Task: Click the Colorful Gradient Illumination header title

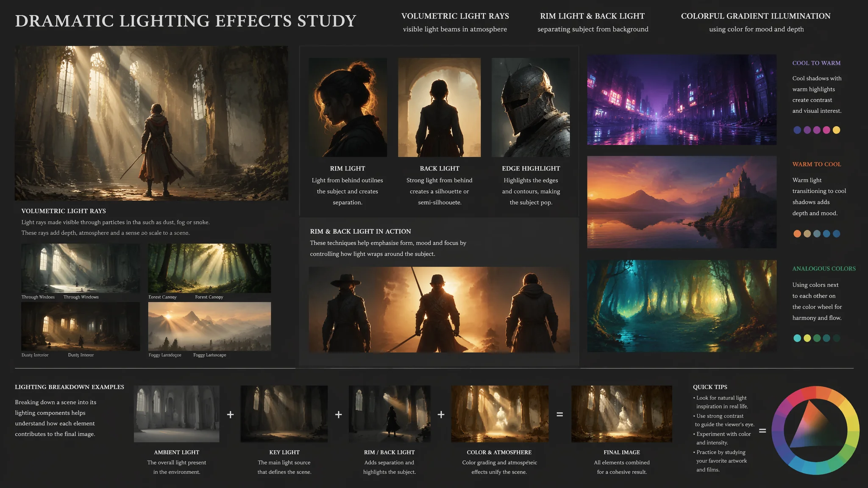Action: pos(756,16)
